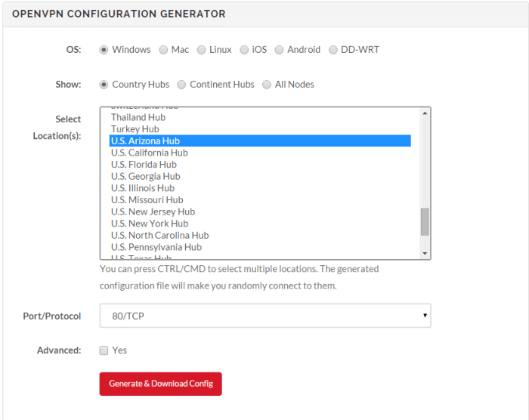Show All Nodes in location list
529x420 pixels.
coord(267,85)
